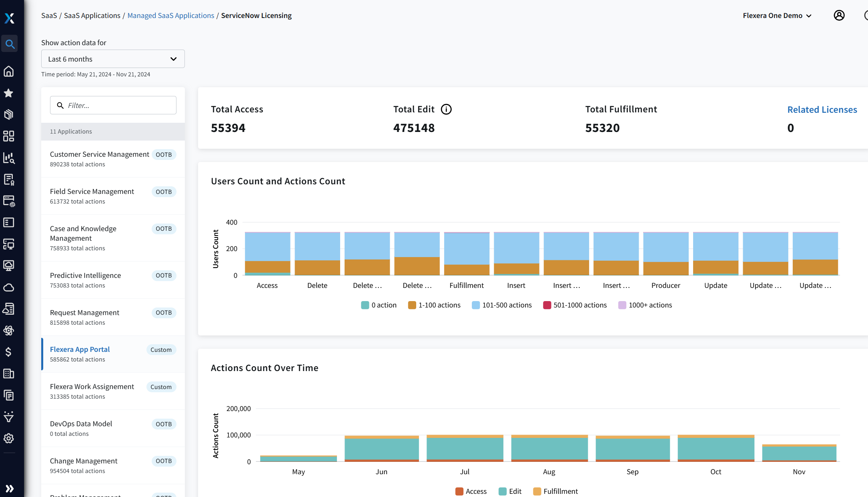Expand the Flexera One Demo organization menu

coord(777,16)
